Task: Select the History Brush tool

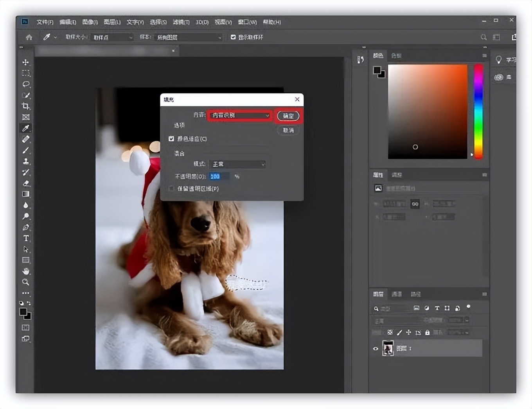Action: [26, 172]
